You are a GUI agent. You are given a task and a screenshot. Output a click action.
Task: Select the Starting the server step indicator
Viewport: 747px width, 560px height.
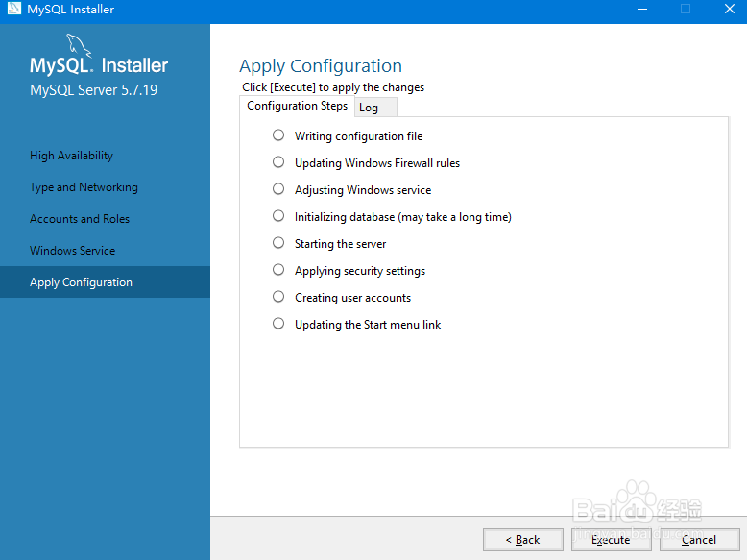pyautogui.click(x=278, y=243)
